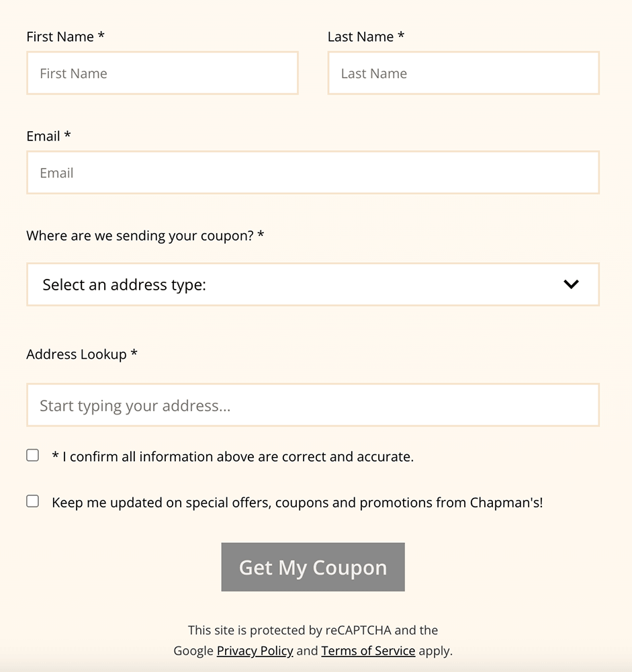Click the "Last Name *" field label
Image resolution: width=632 pixels, height=672 pixels.
point(365,37)
